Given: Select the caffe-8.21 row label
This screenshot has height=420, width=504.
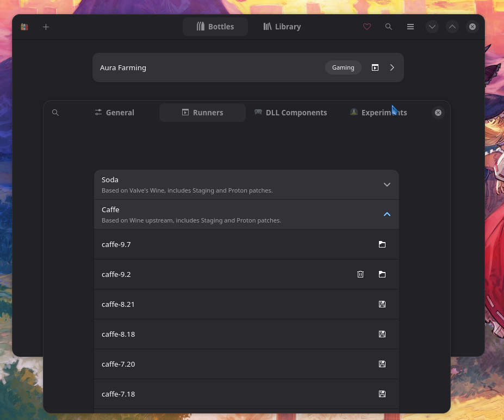Looking at the screenshot, I should click(x=118, y=305).
